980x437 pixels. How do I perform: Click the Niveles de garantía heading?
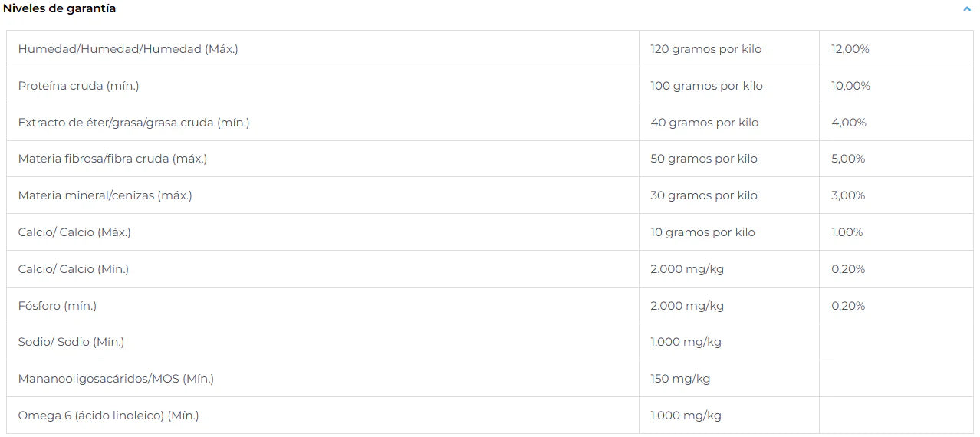click(x=60, y=8)
